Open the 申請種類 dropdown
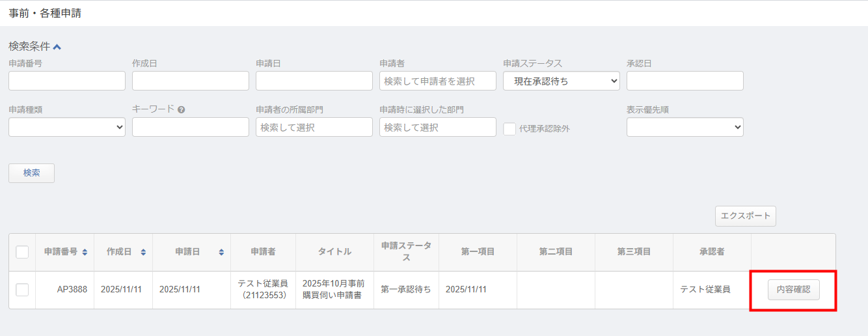 point(66,127)
